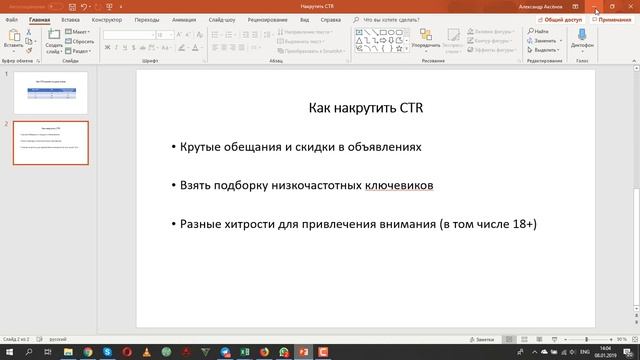Undo the last action

coord(84,7)
